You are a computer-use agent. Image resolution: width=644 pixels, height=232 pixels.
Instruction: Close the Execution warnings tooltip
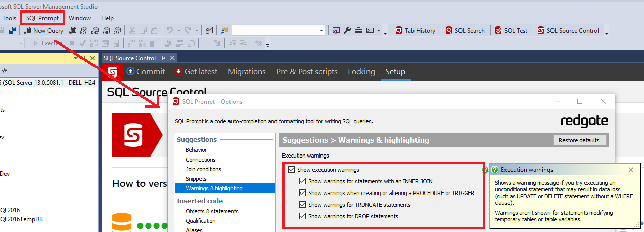click(x=630, y=170)
